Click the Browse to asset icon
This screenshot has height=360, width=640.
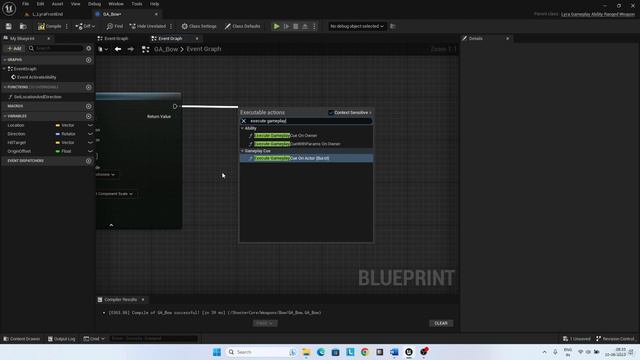pos(23,26)
